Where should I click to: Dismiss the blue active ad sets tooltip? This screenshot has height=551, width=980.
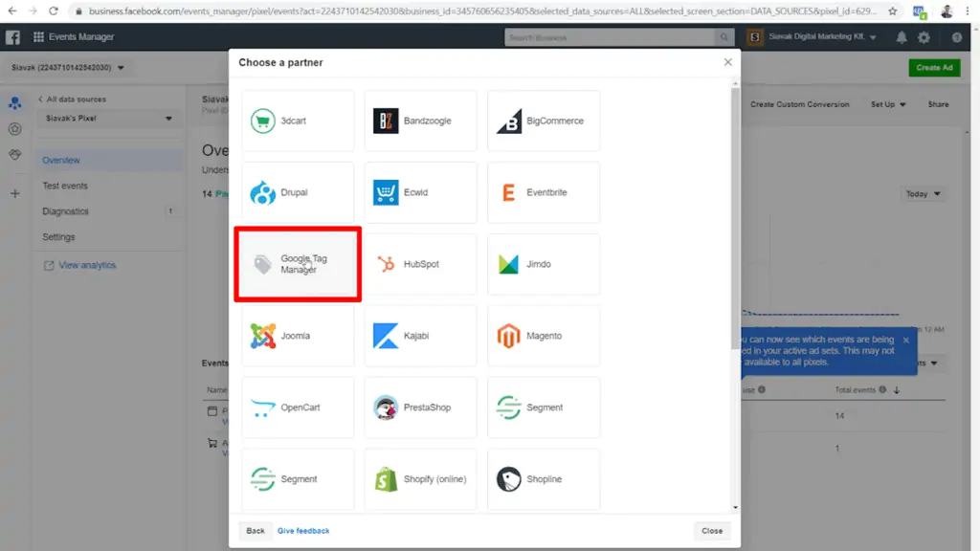(907, 340)
